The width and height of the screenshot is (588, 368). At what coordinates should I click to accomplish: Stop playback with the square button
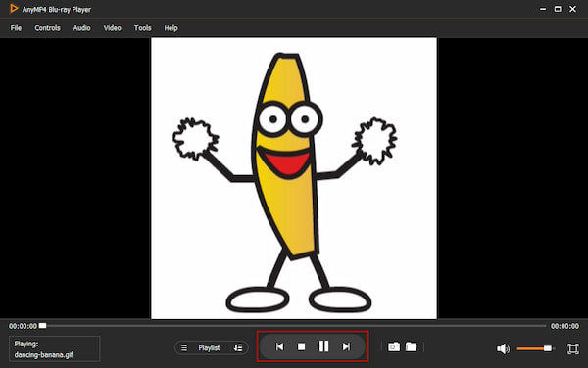301,347
